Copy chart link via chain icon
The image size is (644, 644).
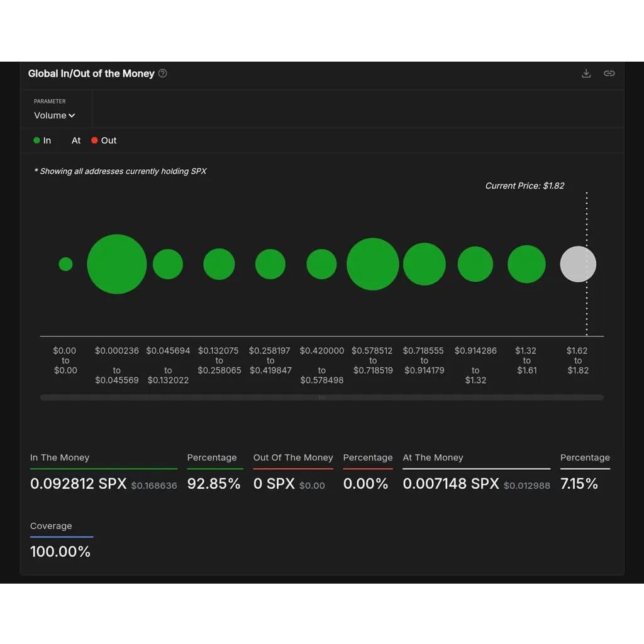pos(609,74)
